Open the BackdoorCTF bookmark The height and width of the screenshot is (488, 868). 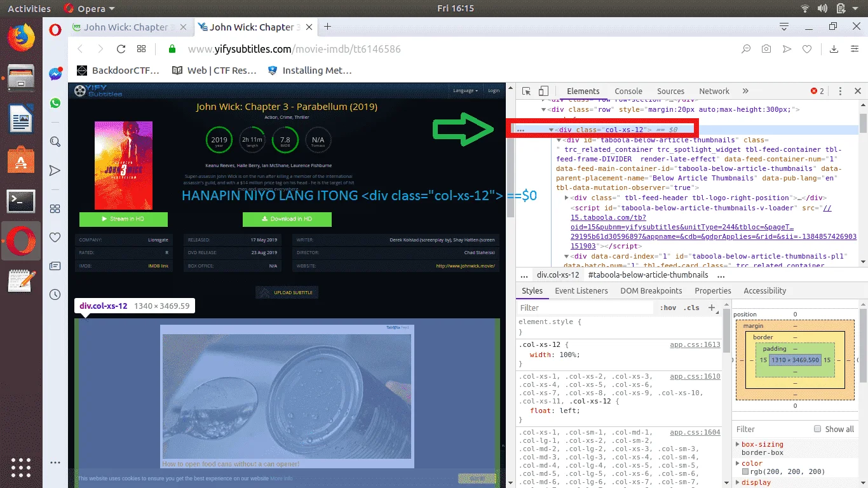[x=118, y=70]
